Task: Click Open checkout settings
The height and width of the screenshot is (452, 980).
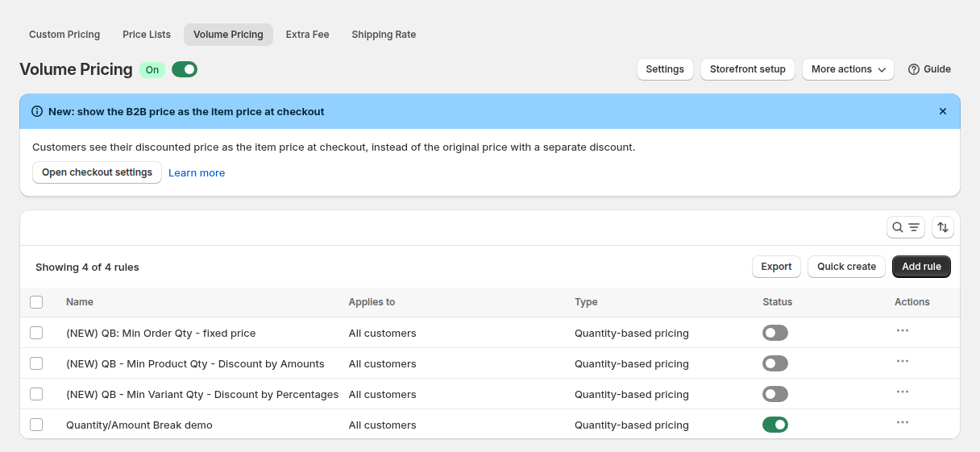Action: coord(97,172)
